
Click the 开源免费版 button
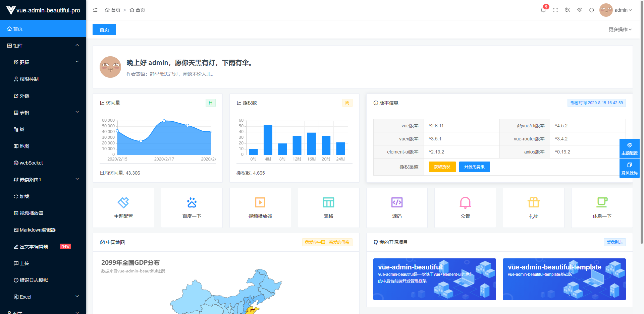click(474, 167)
